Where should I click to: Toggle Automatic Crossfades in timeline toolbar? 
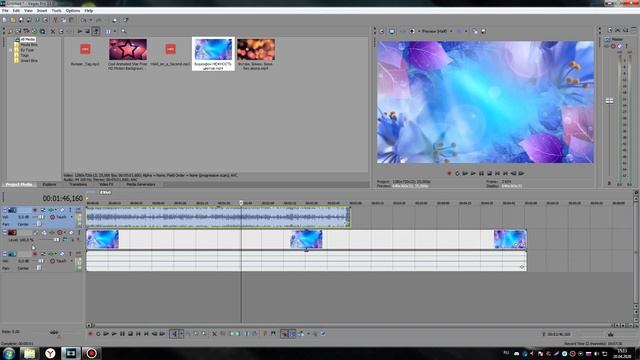293,333
